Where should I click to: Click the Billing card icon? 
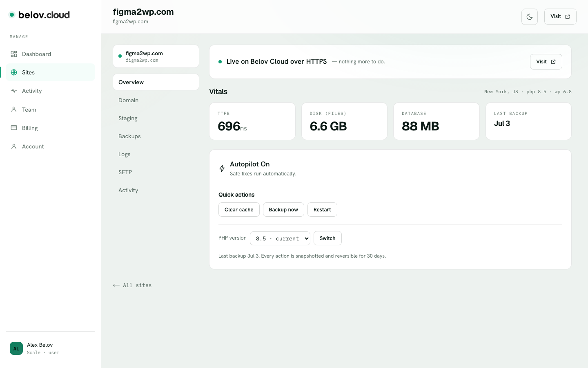click(x=14, y=128)
